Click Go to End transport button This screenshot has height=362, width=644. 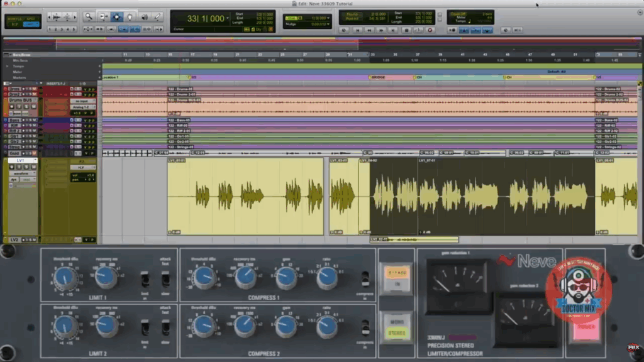coord(393,30)
